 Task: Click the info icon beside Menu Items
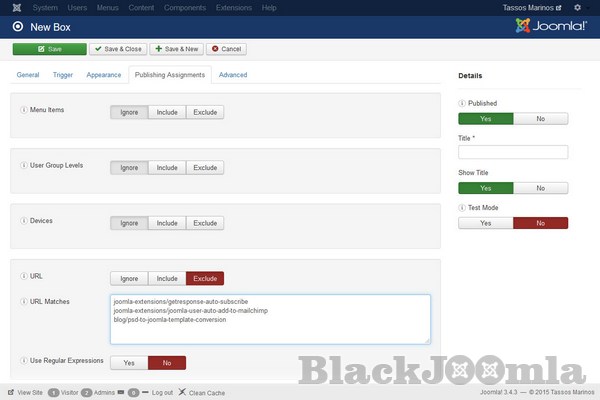point(23,109)
